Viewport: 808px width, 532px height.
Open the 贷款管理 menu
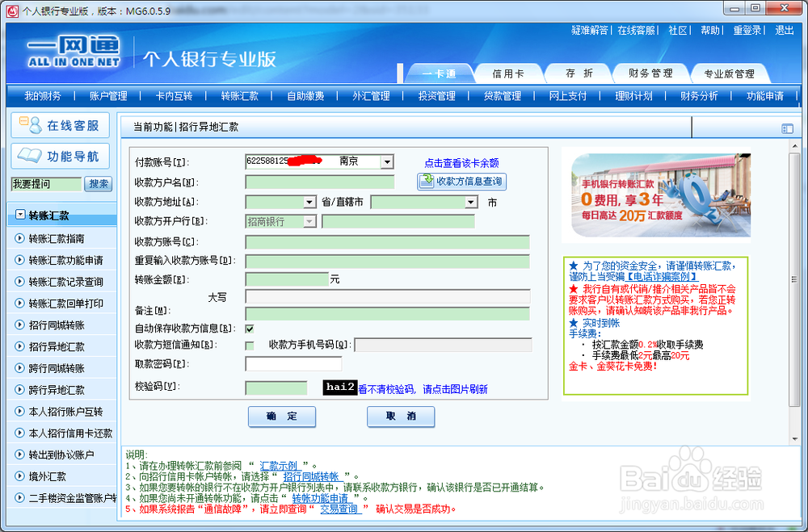point(503,96)
